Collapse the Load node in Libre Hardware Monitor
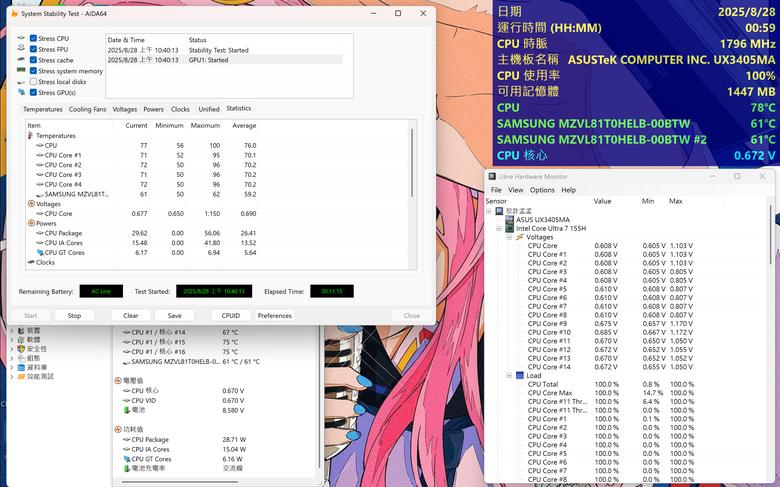Image resolution: width=780 pixels, height=487 pixels. pos(509,376)
